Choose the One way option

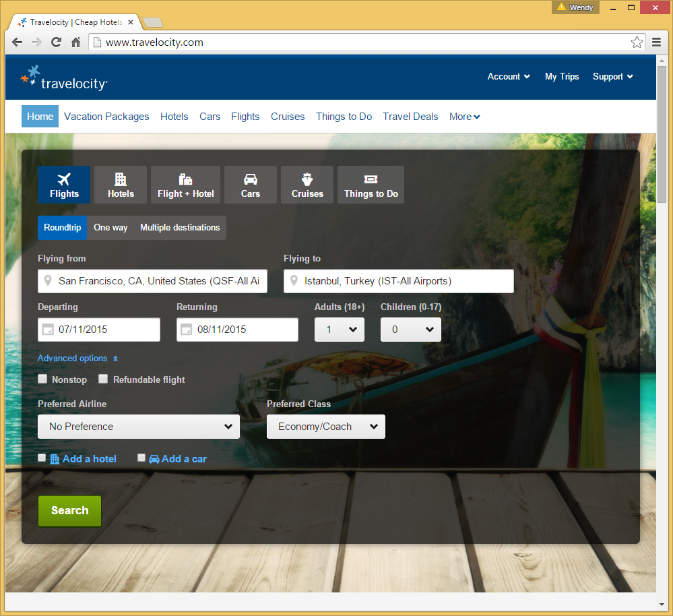coord(110,228)
